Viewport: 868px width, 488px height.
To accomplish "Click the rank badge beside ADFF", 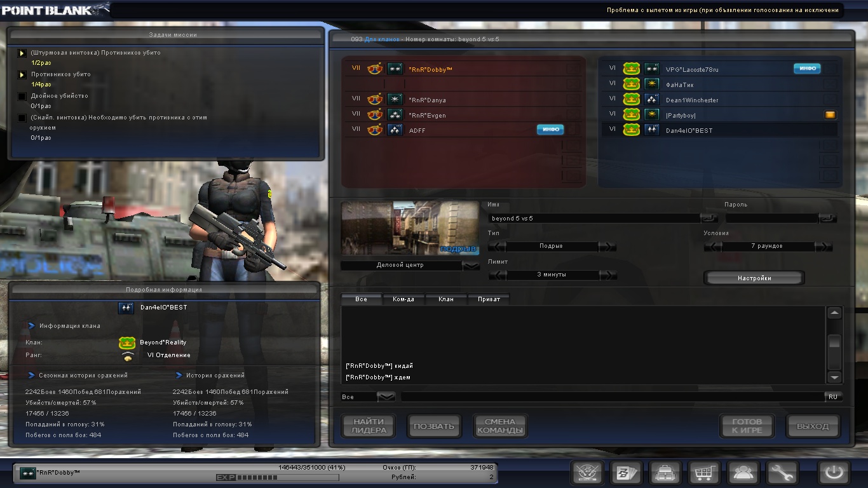I will click(395, 130).
